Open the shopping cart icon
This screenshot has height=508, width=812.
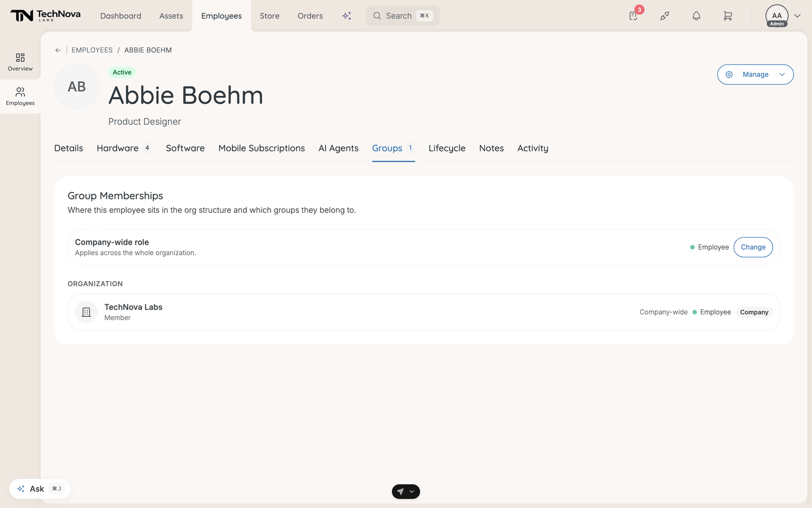pyautogui.click(x=728, y=16)
